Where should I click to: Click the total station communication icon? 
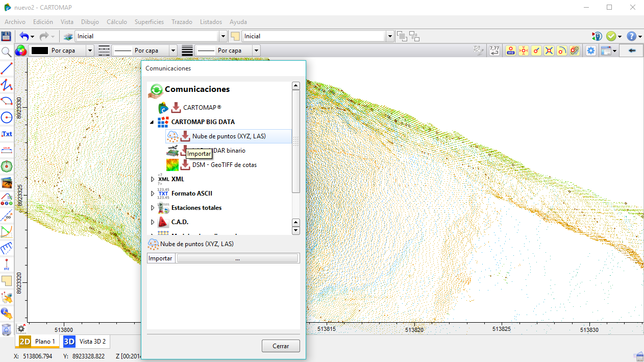(x=597, y=36)
